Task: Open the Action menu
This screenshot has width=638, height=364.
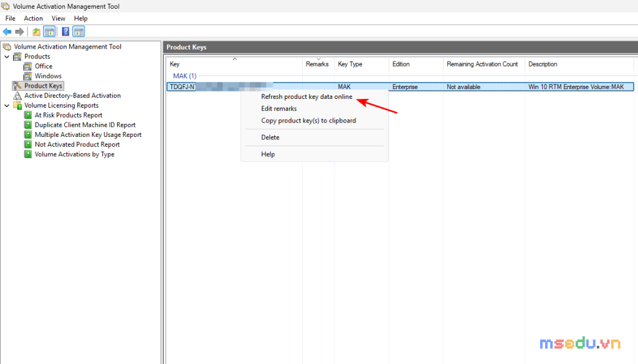Action: 34,18
